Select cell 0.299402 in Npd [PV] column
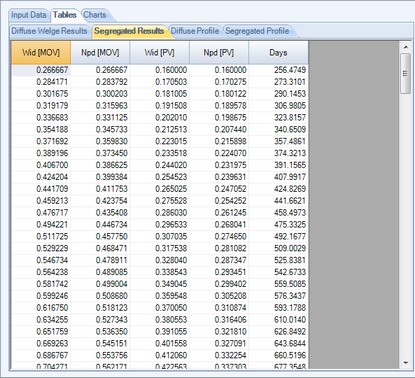This screenshot has width=415, height=378. tap(219, 284)
